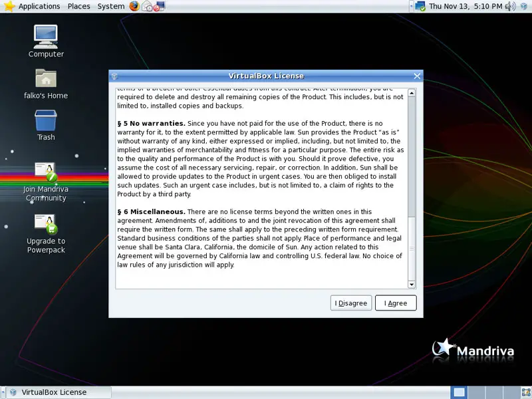Close the VirtualBox License dialog
The width and height of the screenshot is (532, 399).
pos(417,76)
